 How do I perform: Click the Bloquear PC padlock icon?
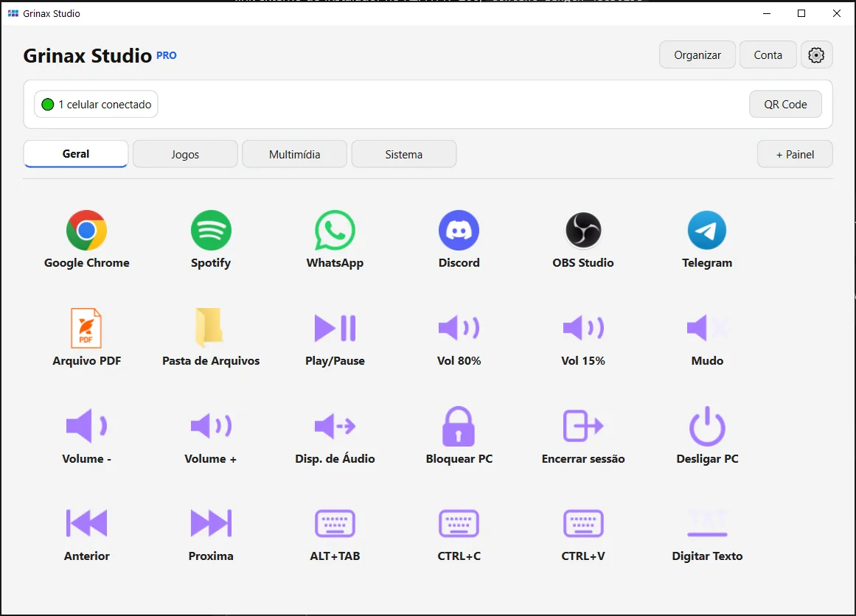[x=459, y=426]
